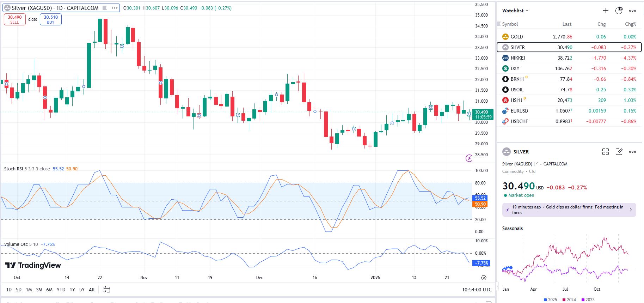
Task: Open the go to date calendar icon
Action: tap(106, 290)
